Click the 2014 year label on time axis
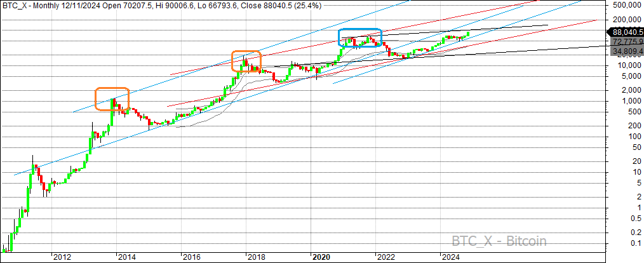This screenshot has height=263, width=644. 127,257
